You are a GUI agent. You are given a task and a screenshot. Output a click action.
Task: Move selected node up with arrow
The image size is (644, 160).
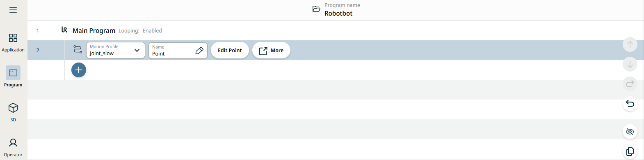[x=630, y=44]
